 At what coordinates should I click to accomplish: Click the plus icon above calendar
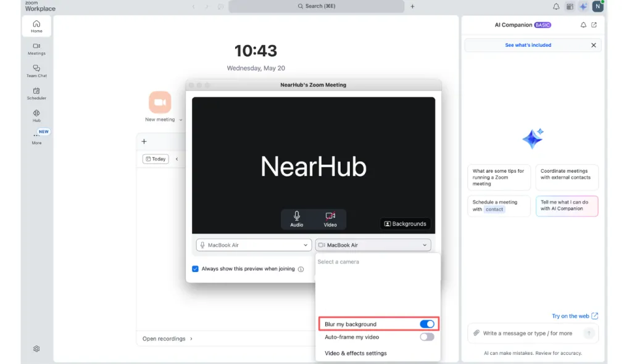coord(144,141)
